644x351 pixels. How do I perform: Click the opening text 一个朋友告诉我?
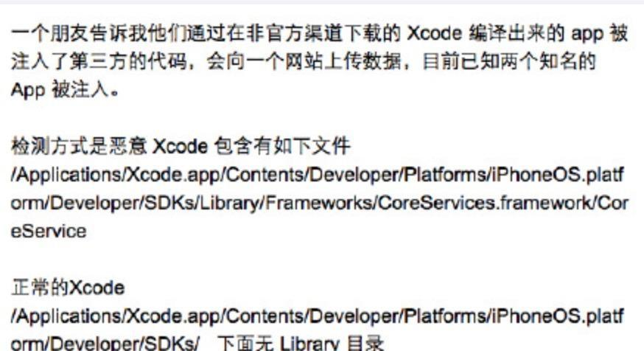click(79, 34)
